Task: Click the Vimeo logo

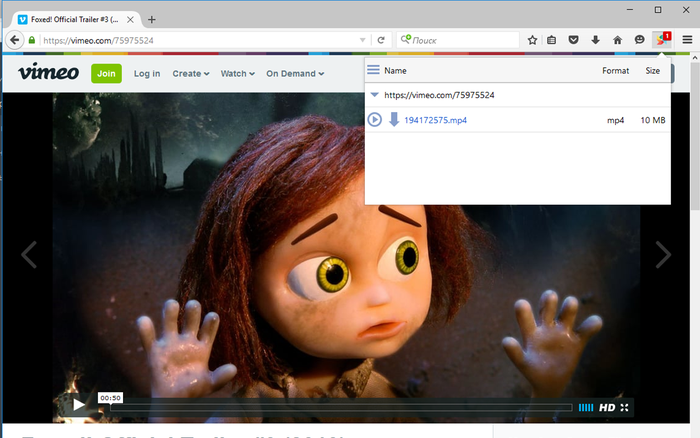Action: pyautogui.click(x=49, y=72)
